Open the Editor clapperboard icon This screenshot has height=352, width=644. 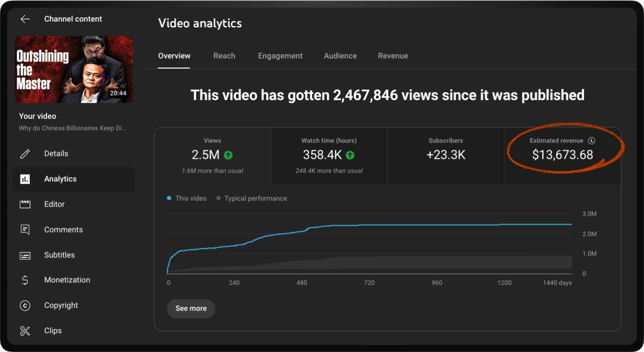pyautogui.click(x=25, y=204)
